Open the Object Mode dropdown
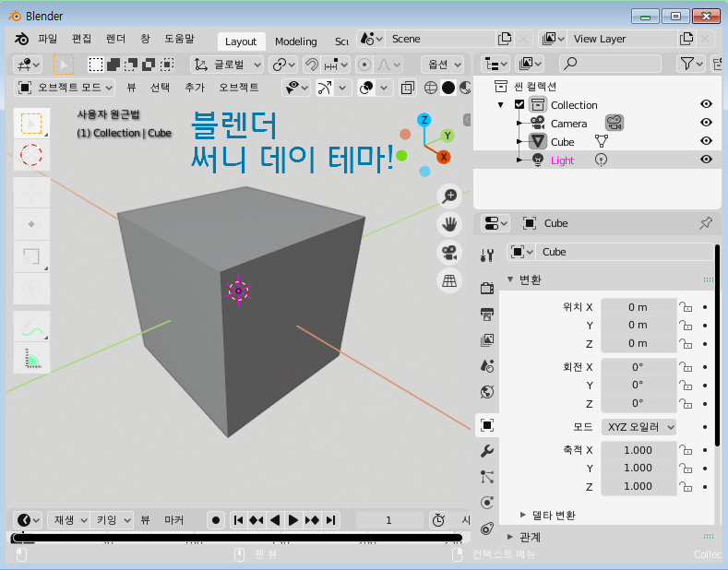Viewport: 728px width, 570px height. 65,88
